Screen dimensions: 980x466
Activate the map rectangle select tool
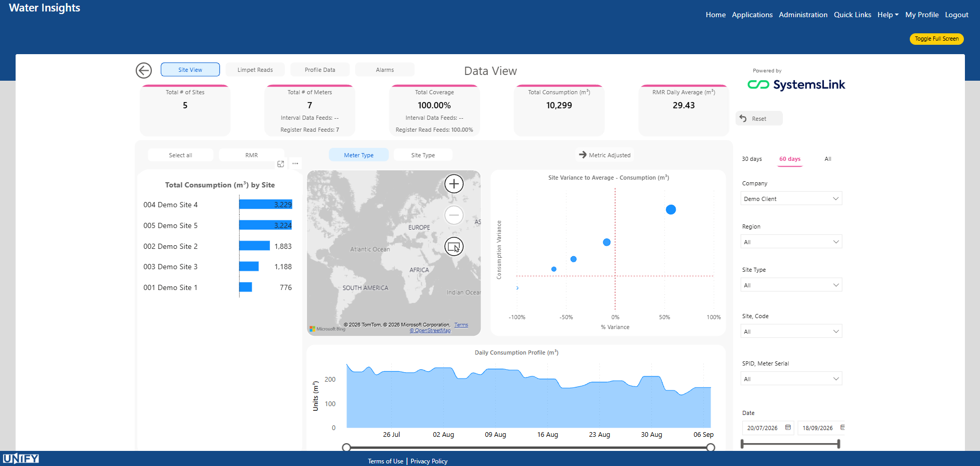[454, 246]
